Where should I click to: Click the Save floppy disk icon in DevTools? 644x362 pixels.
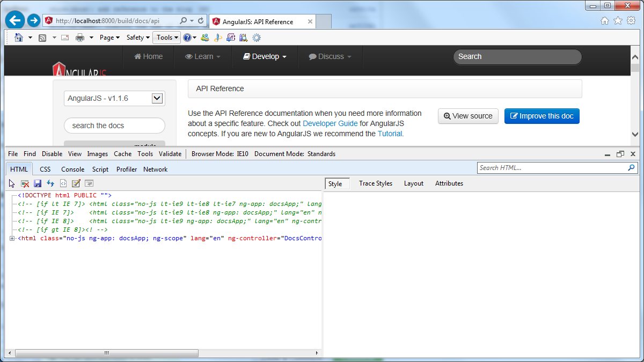click(38, 183)
